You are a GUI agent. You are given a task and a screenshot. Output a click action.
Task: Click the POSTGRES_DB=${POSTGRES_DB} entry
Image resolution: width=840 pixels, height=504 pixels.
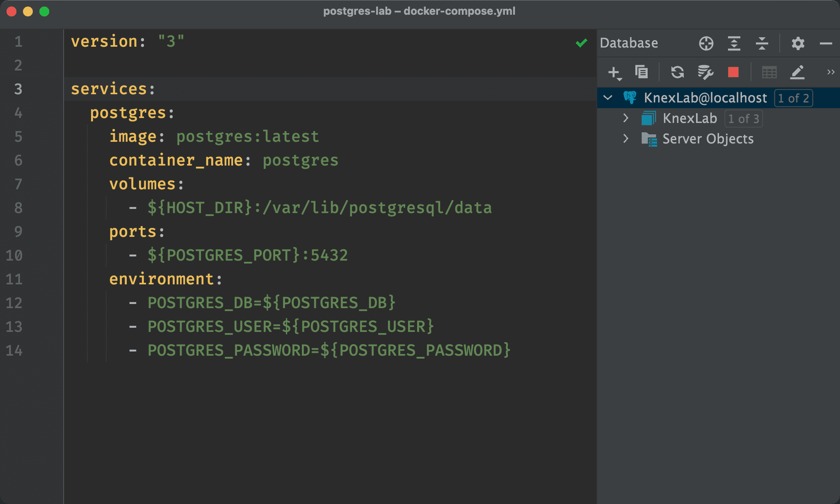pos(272,303)
